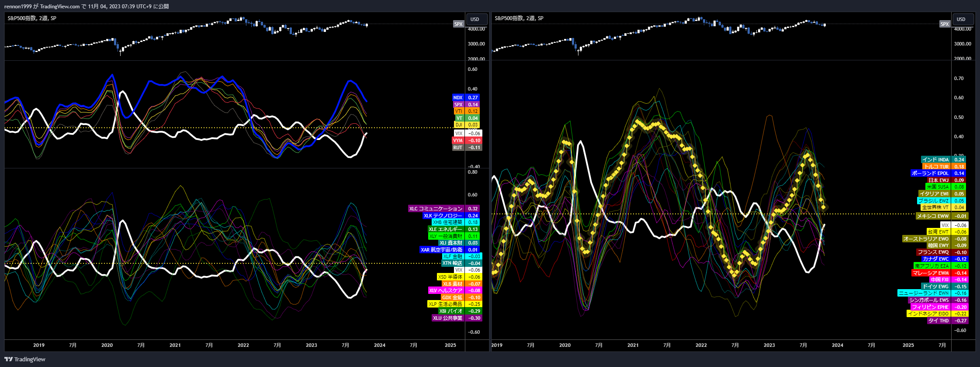Select XLF 金融 -0.03 label
The height and width of the screenshot is (367, 980).
coord(462,256)
